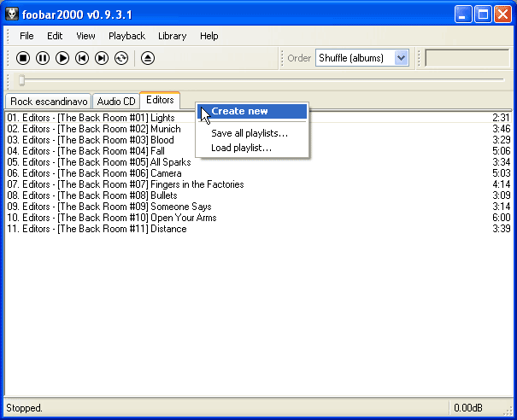Minimize the foobar2000 window

tap(463, 15)
